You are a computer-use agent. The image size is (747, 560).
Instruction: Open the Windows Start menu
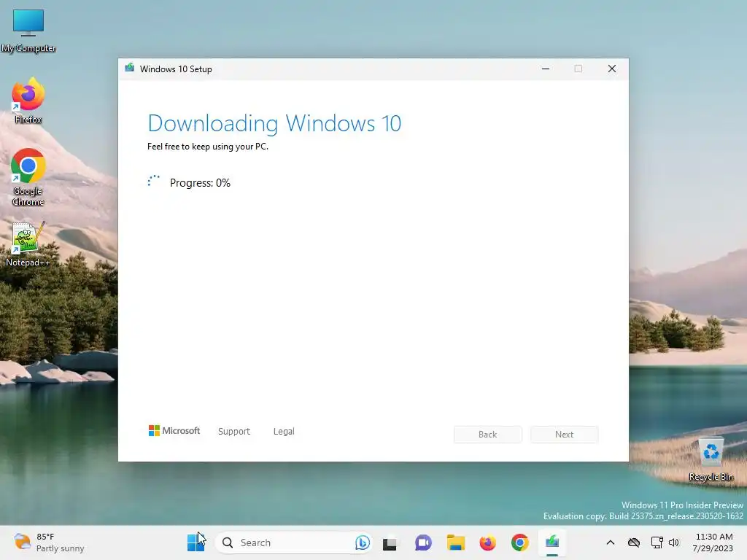pyautogui.click(x=196, y=542)
